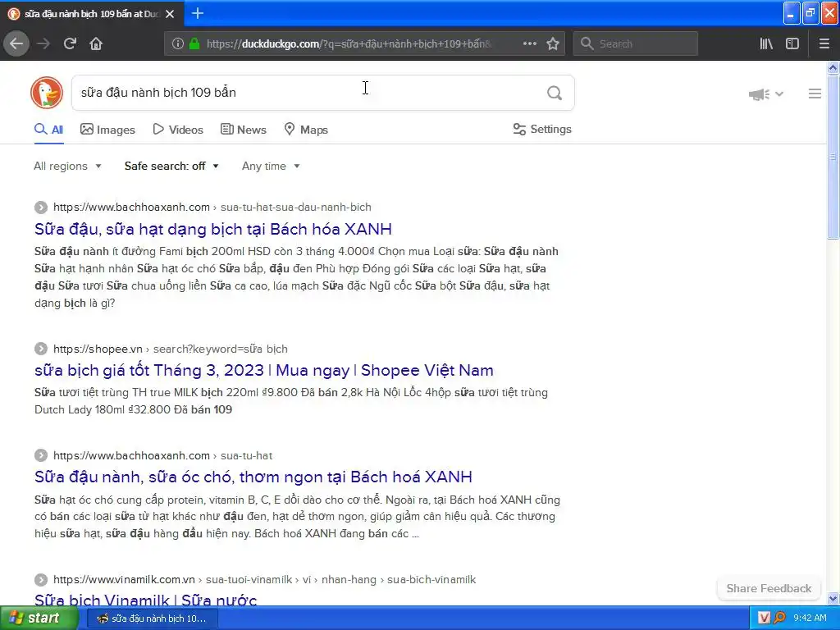Click the green secure padlock icon
The height and width of the screenshot is (630, 840).
click(x=194, y=43)
